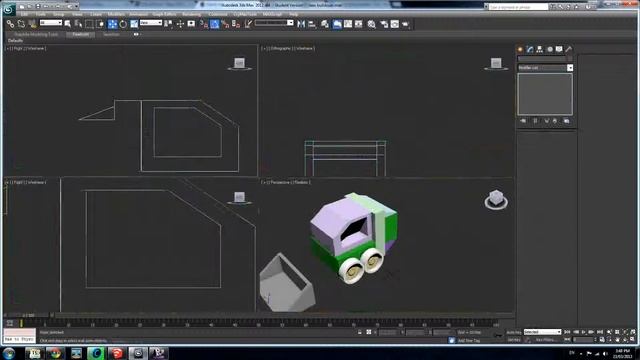Open the Rendered Frame Window
This screenshot has height=360, width=640.
click(x=395, y=24)
